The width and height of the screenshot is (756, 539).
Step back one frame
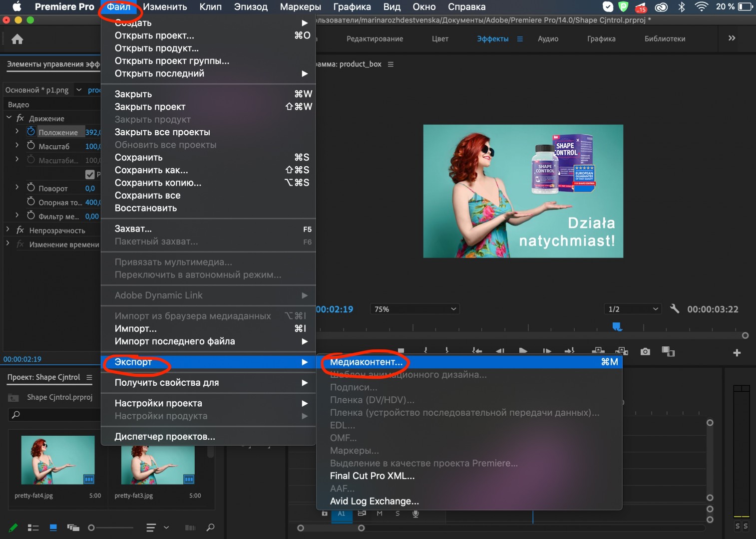(x=500, y=351)
